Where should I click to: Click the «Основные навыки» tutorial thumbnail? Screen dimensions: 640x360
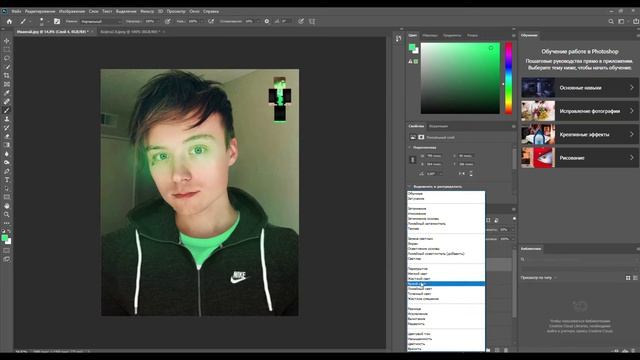click(538, 88)
